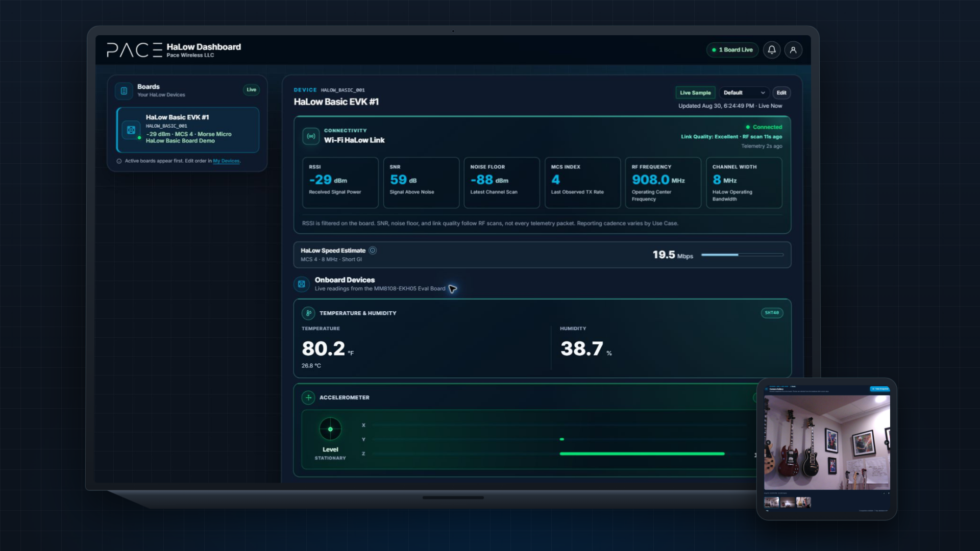Open first thumbnail in tablet gallery
This screenshot has height=551, width=980.
tap(772, 503)
